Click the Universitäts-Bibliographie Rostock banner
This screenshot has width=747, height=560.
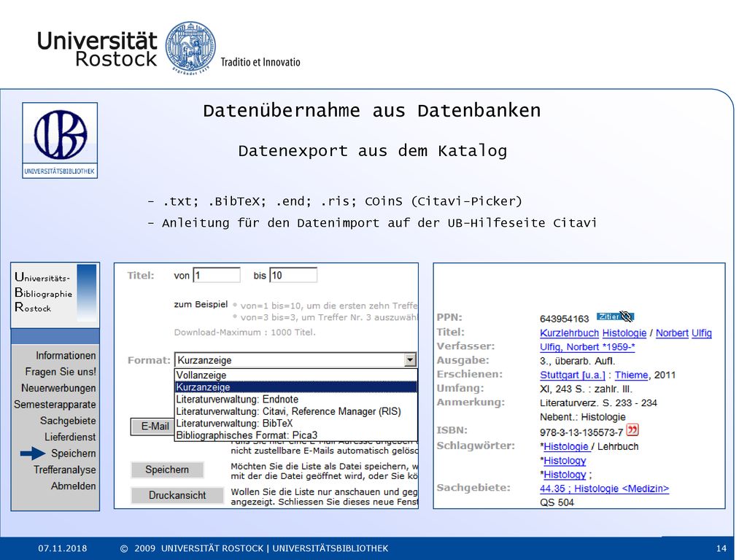click(x=55, y=295)
